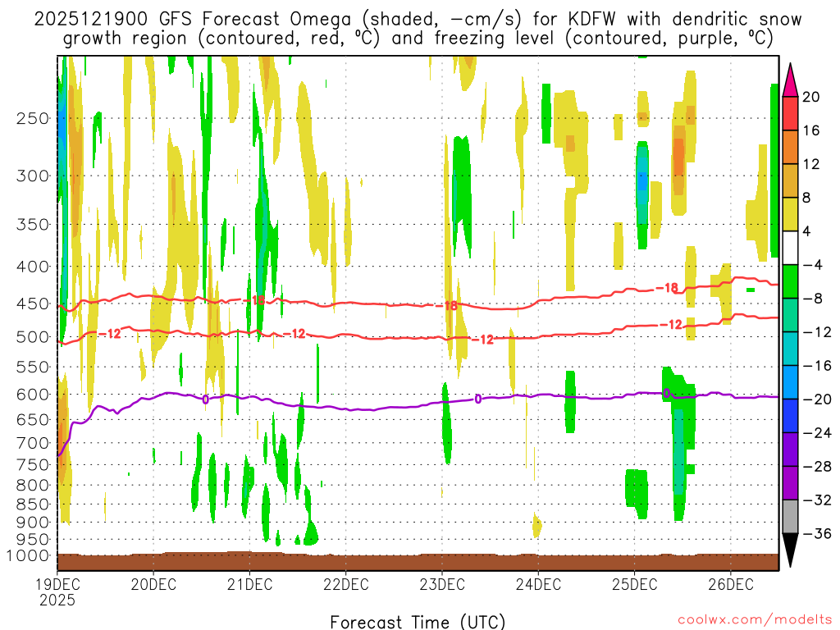Click the 23DEC date axis label

click(442, 584)
